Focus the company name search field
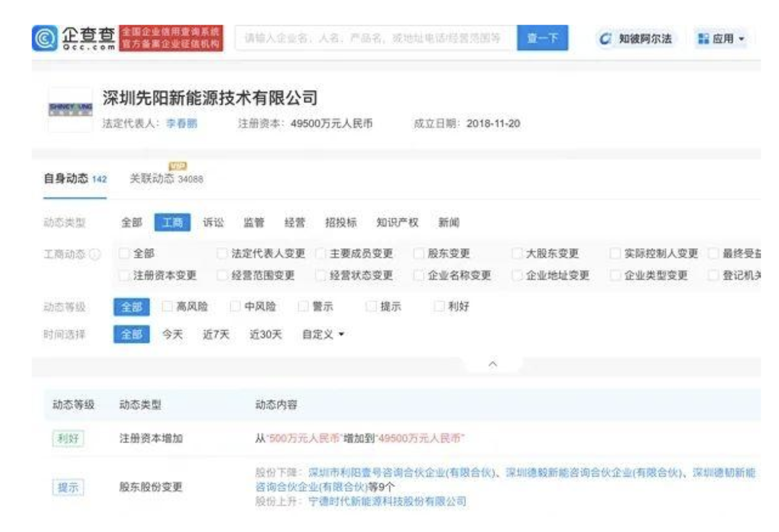 pos(376,38)
